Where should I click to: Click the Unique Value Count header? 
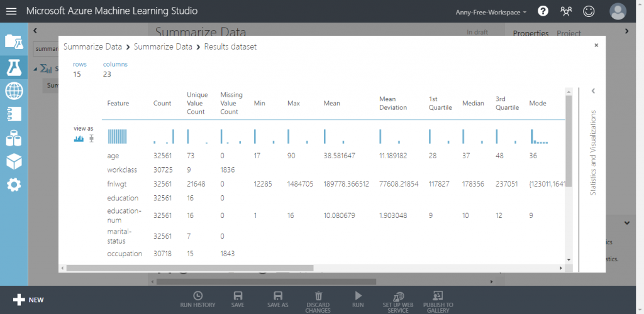point(197,103)
